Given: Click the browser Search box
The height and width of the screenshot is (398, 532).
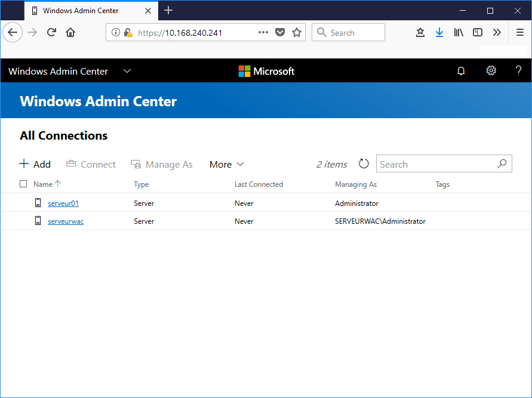Looking at the screenshot, I should pos(349,33).
